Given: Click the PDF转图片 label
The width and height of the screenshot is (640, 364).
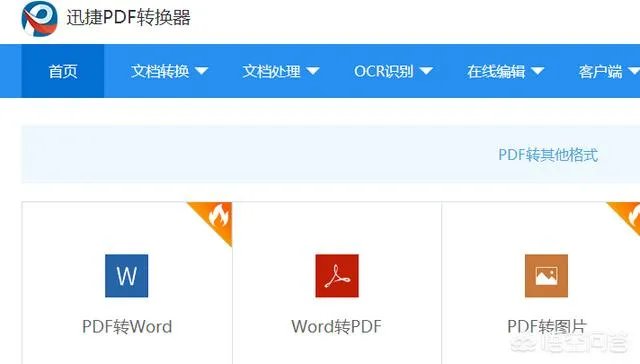Looking at the screenshot, I should click(x=547, y=326).
